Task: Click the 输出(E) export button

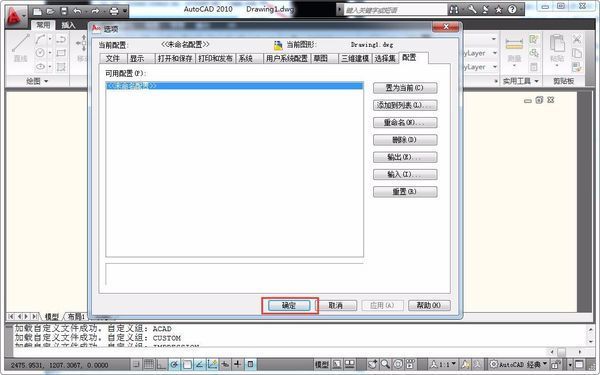Action: 405,157
